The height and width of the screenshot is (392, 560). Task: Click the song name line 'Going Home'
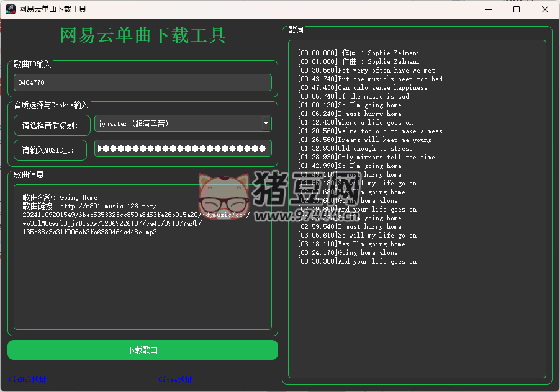(60, 197)
